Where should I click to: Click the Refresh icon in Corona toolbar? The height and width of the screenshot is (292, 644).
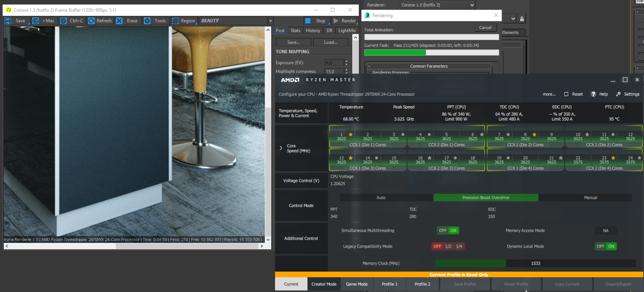[x=91, y=21]
